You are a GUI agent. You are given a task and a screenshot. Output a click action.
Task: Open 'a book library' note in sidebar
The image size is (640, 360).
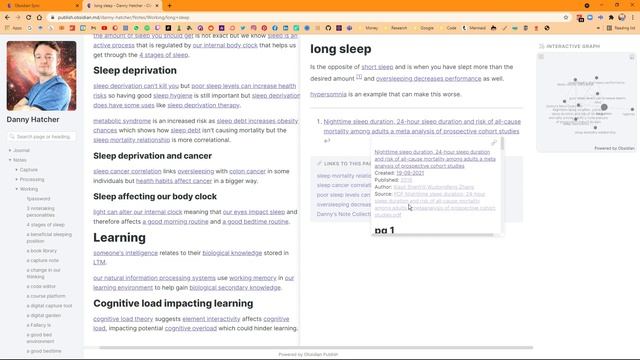[x=42, y=251]
